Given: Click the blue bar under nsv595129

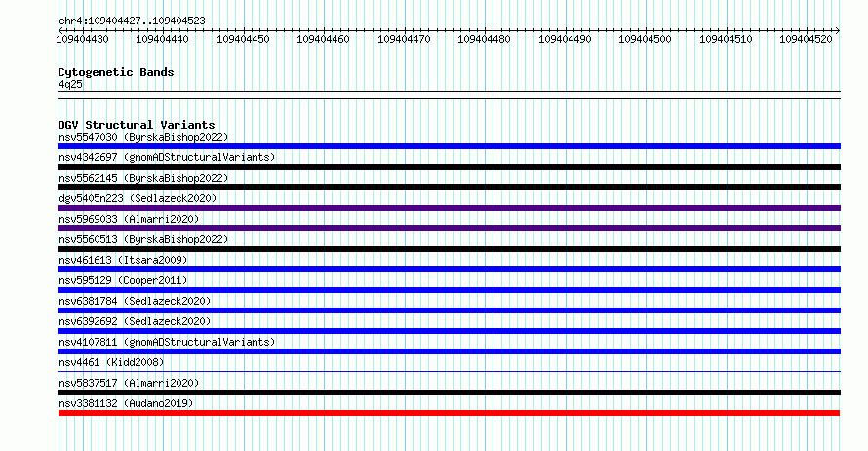Looking at the screenshot, I should 449,290.
